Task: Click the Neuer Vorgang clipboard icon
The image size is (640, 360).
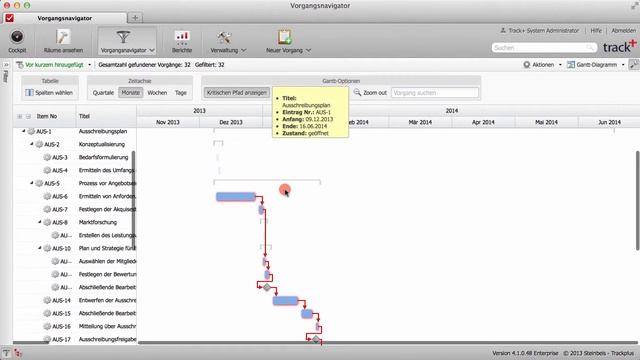Action: (284, 37)
